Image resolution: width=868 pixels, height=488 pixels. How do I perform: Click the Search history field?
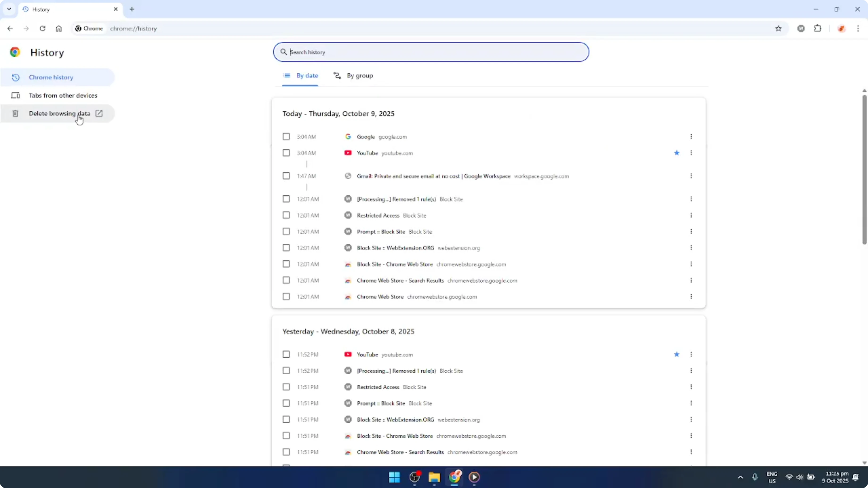click(x=431, y=52)
